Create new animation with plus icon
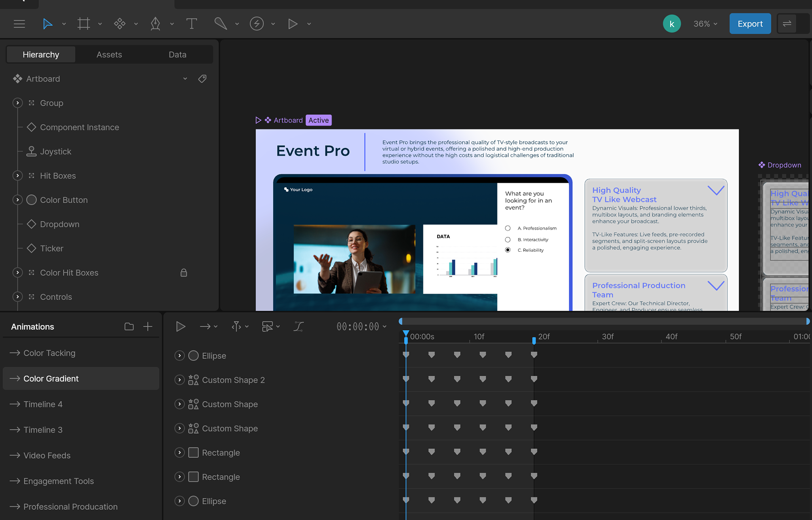This screenshot has height=520, width=812. (x=148, y=327)
